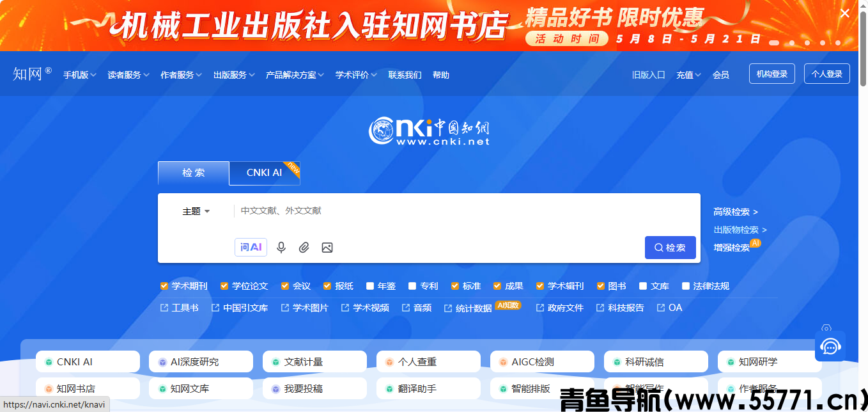
Task: Open the 学术视频 external link
Action: point(365,308)
